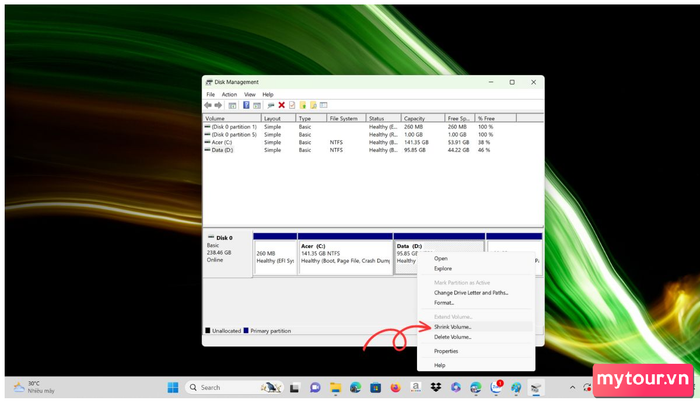
Task: Select the Acer (C:) partition block
Action: [x=345, y=256]
